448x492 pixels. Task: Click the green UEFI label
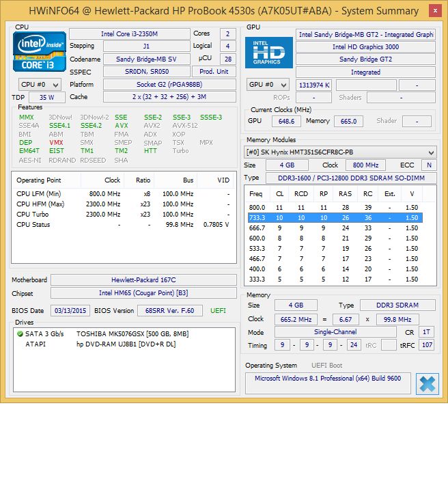[x=219, y=311]
